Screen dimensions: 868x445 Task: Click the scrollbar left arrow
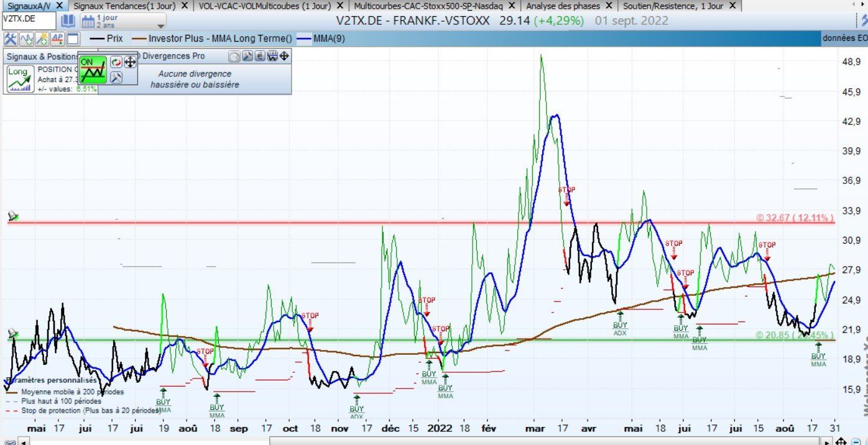(24, 441)
